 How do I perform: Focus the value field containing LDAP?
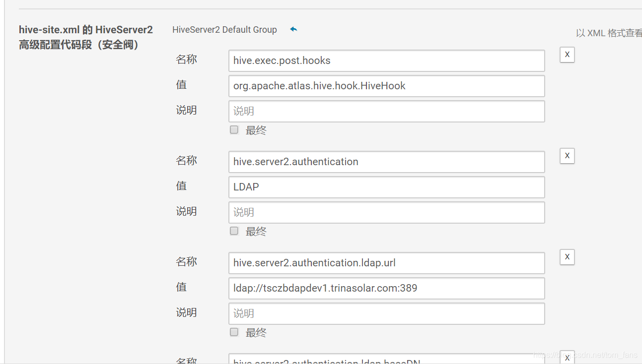click(387, 187)
